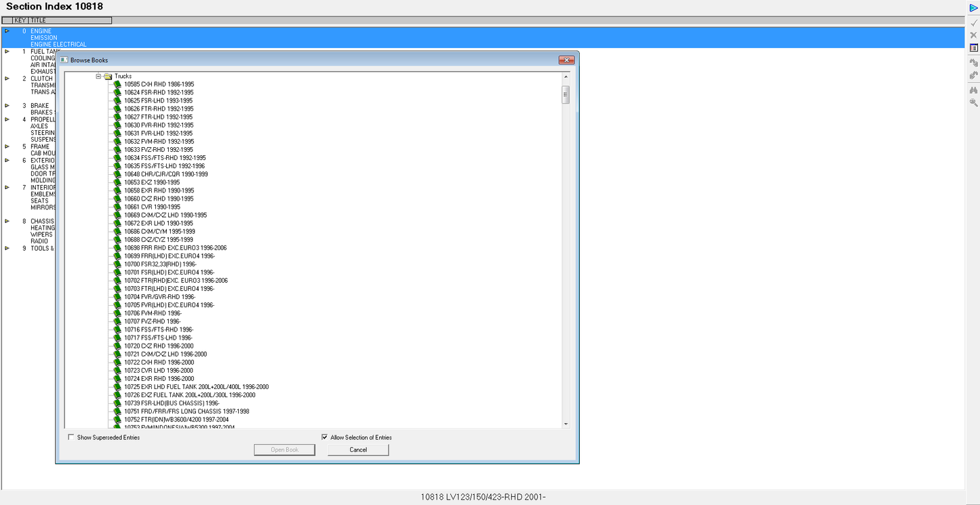Viewport: 980px width, 505px height.
Task: Click the table layout icon in right toolbar
Action: (x=973, y=47)
